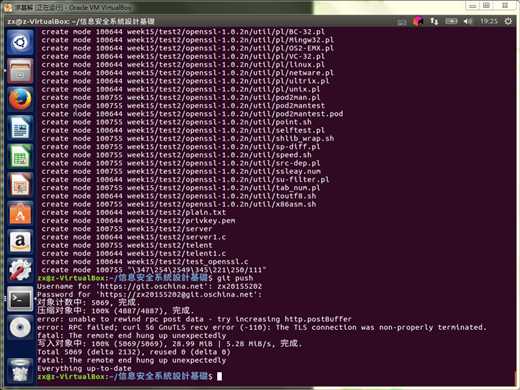Click the terminal title in the top panel

point(81,21)
